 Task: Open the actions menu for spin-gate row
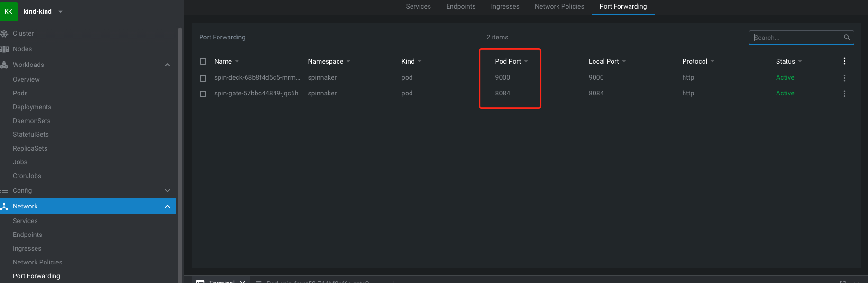844,94
